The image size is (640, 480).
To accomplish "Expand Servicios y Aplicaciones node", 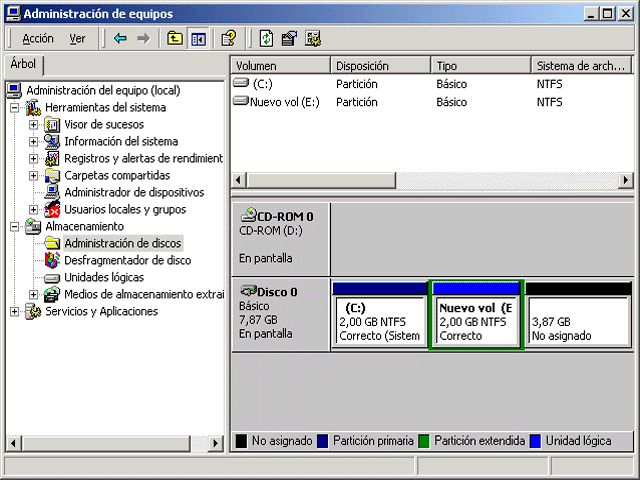I will (x=15, y=311).
